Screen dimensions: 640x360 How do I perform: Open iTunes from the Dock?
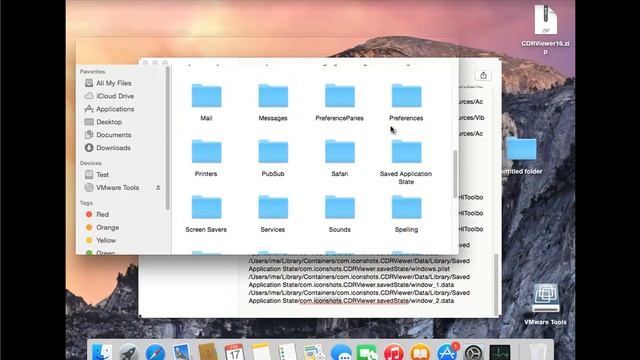[x=393, y=352]
